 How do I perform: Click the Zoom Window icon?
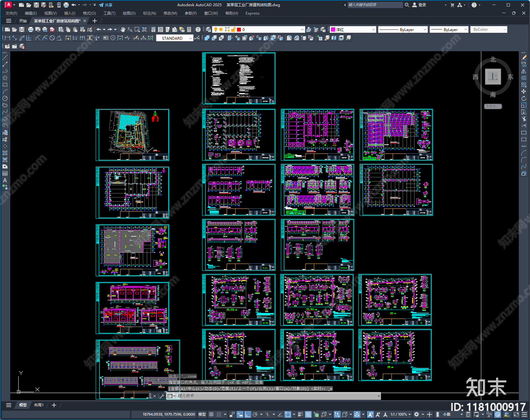[x=137, y=29]
